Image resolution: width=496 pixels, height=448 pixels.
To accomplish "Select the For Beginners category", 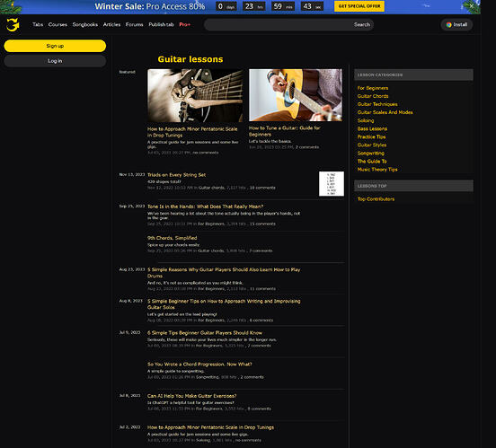I will (373, 88).
